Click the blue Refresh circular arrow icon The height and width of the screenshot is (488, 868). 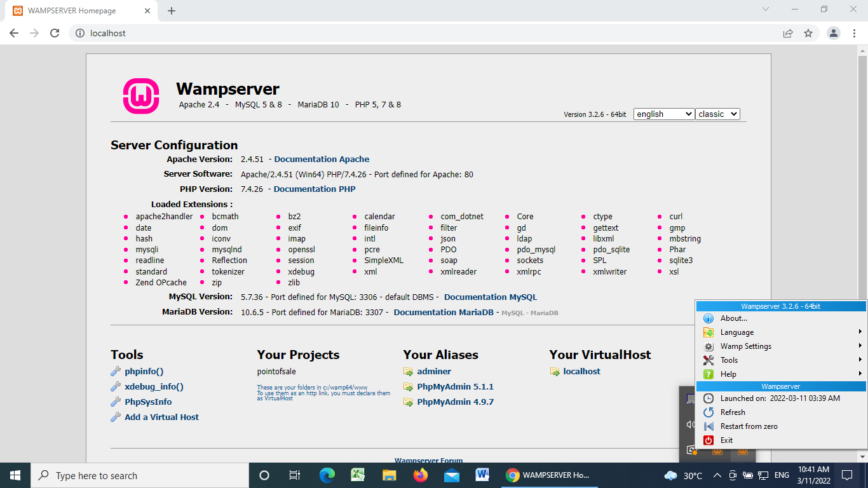coord(709,412)
